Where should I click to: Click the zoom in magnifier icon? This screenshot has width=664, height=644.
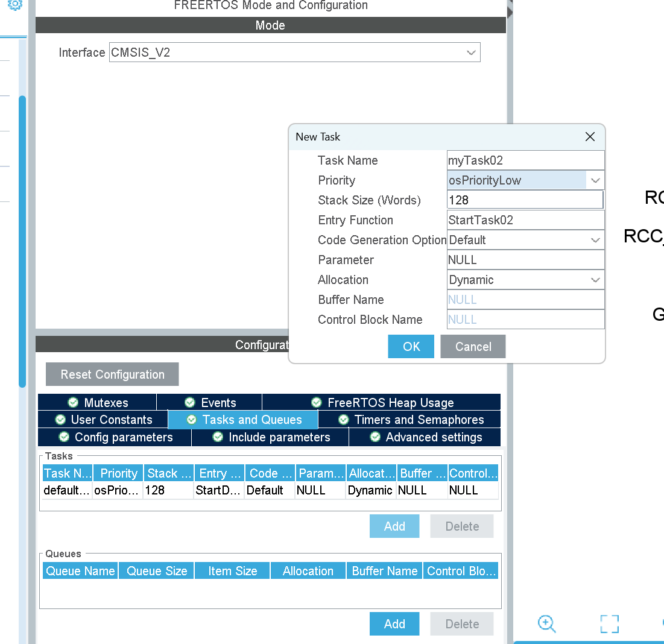[546, 623]
